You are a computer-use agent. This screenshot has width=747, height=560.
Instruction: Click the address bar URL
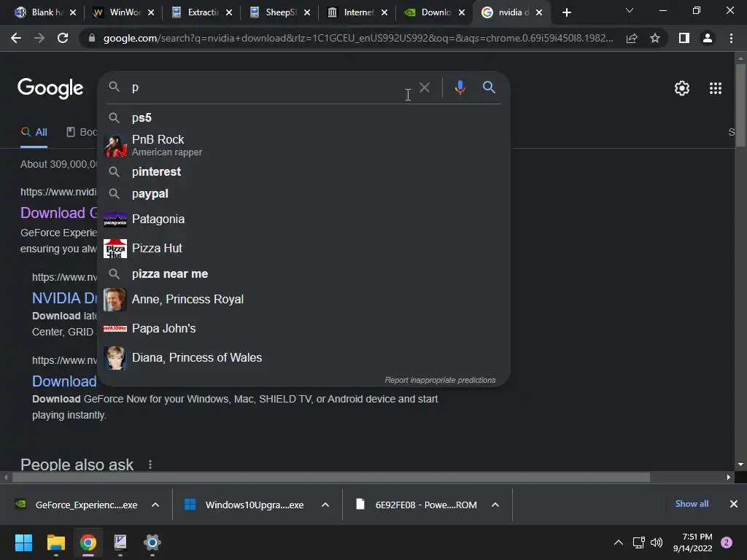pos(357,38)
